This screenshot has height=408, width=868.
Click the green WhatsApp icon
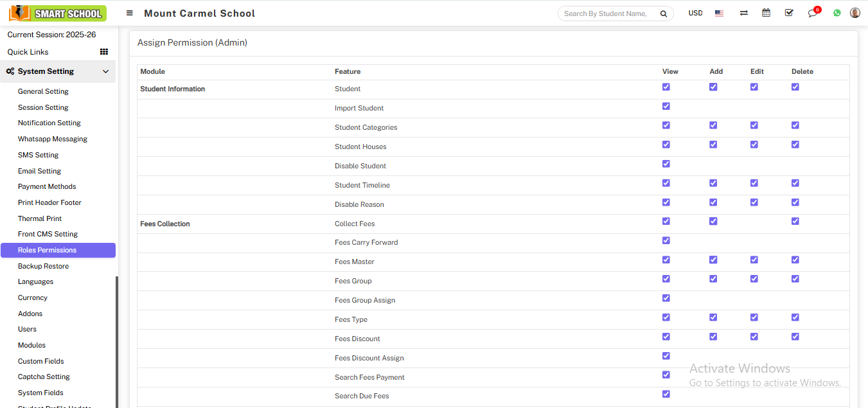[837, 13]
